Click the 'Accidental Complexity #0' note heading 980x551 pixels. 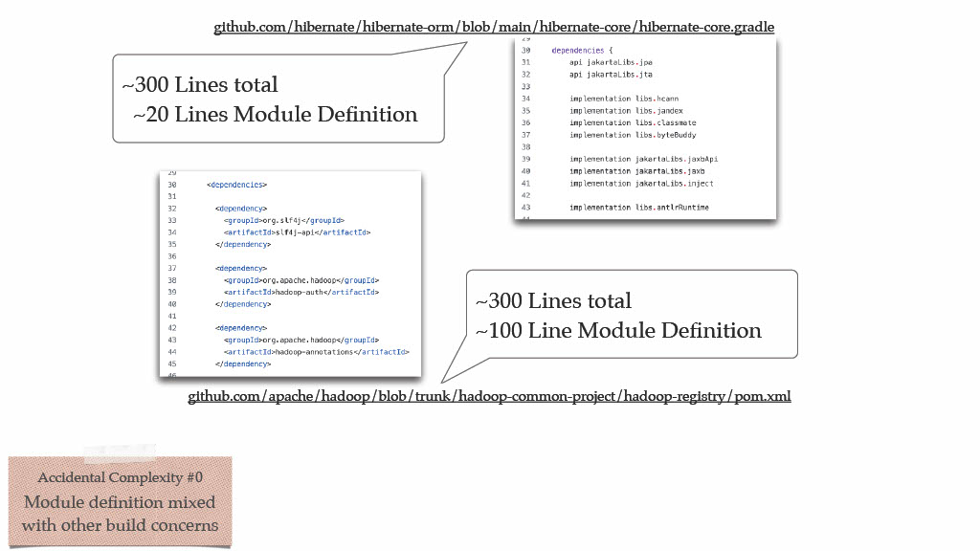coord(120,477)
